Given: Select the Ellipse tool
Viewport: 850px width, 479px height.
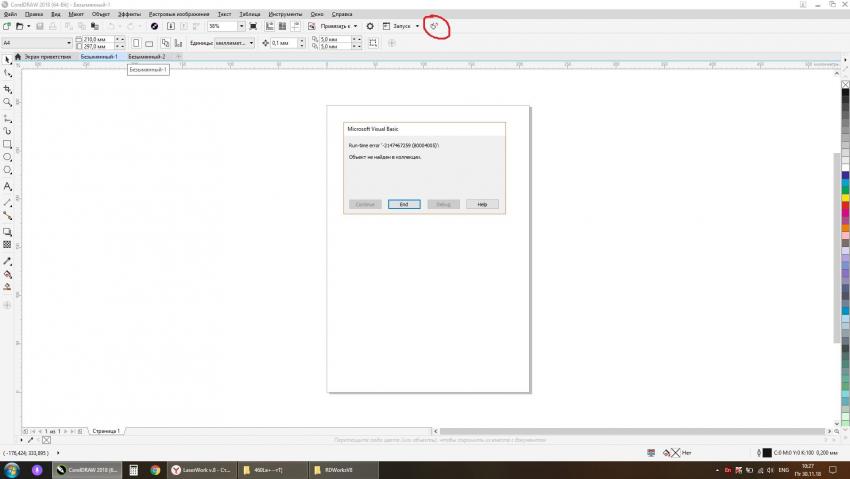Looking at the screenshot, I should (x=8, y=158).
